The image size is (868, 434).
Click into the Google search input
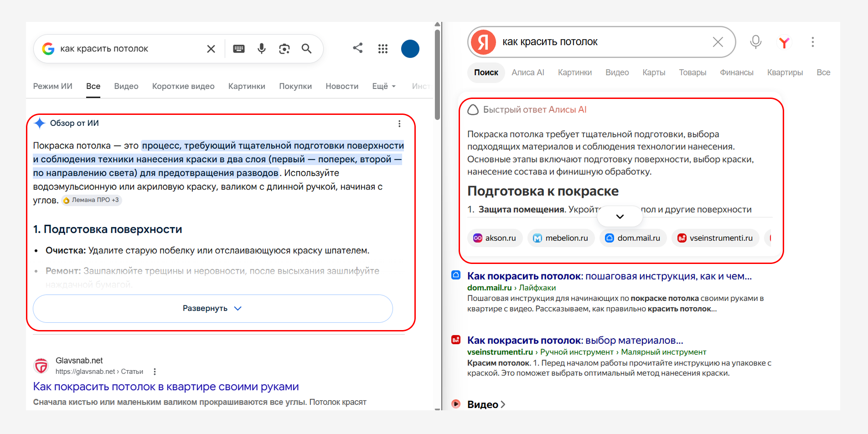pos(130,49)
